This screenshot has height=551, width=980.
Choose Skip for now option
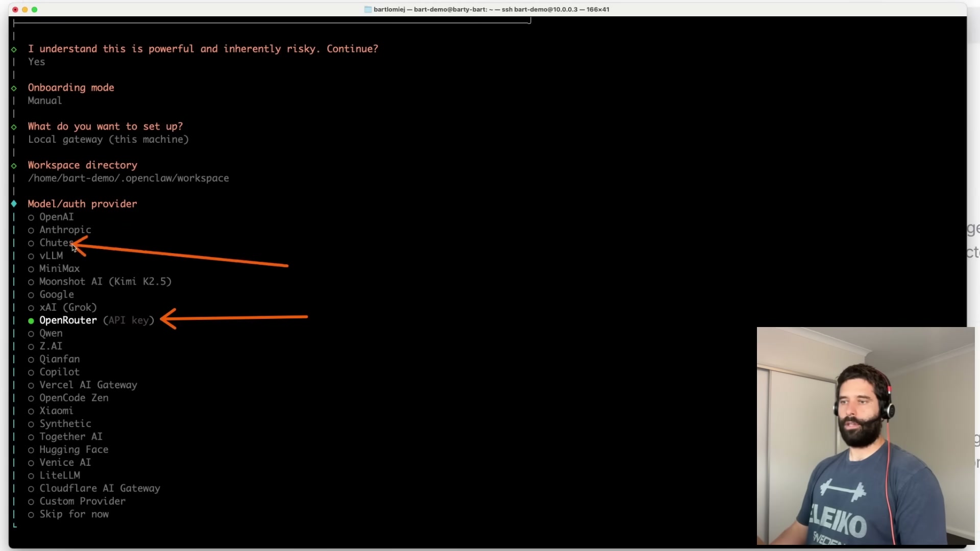pyautogui.click(x=68, y=514)
